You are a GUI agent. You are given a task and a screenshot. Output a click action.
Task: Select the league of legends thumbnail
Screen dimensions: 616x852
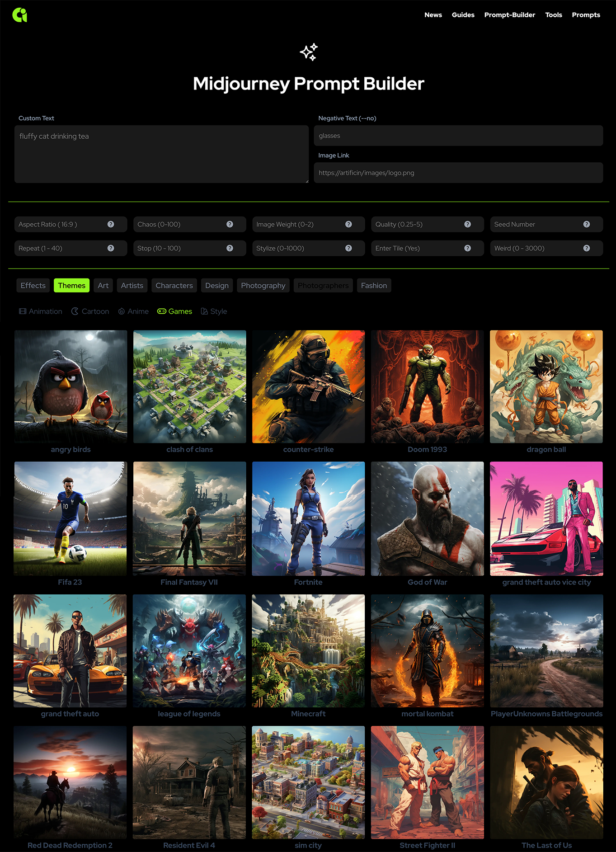point(189,651)
